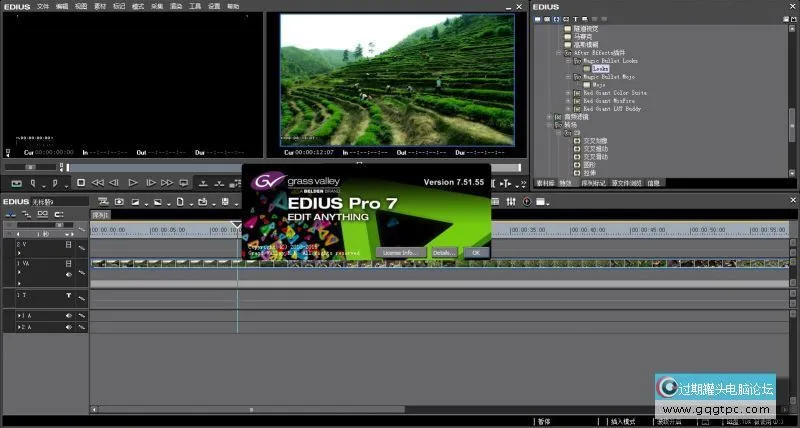Click the License Info... button
Screen dimensions: 800x428
[x=401, y=253]
